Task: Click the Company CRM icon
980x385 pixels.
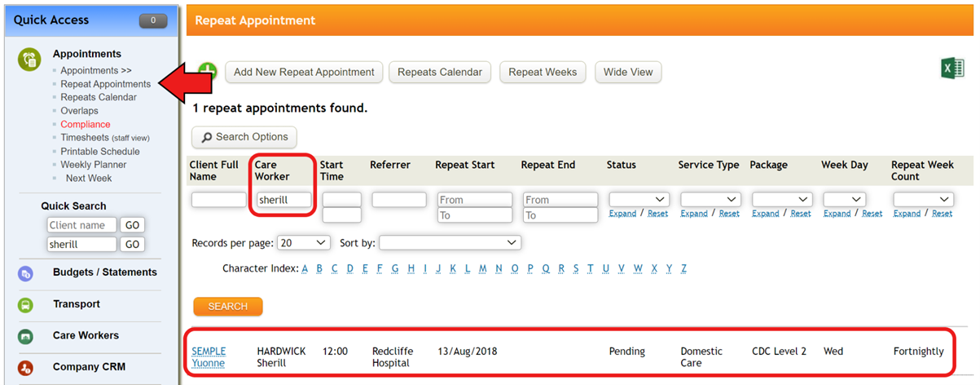Action: (x=26, y=368)
